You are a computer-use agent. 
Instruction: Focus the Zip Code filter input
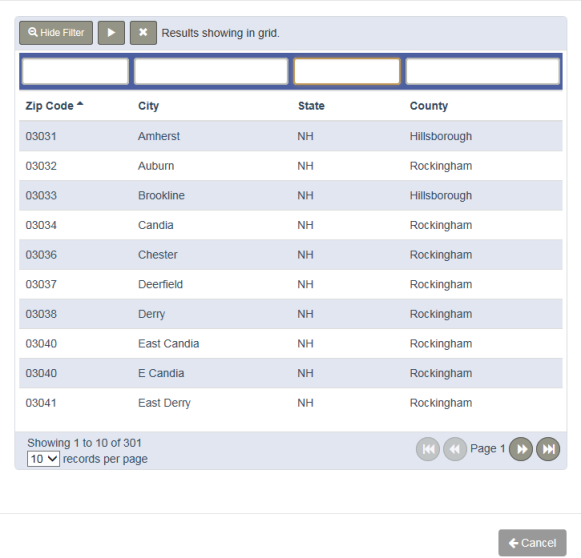[75, 71]
